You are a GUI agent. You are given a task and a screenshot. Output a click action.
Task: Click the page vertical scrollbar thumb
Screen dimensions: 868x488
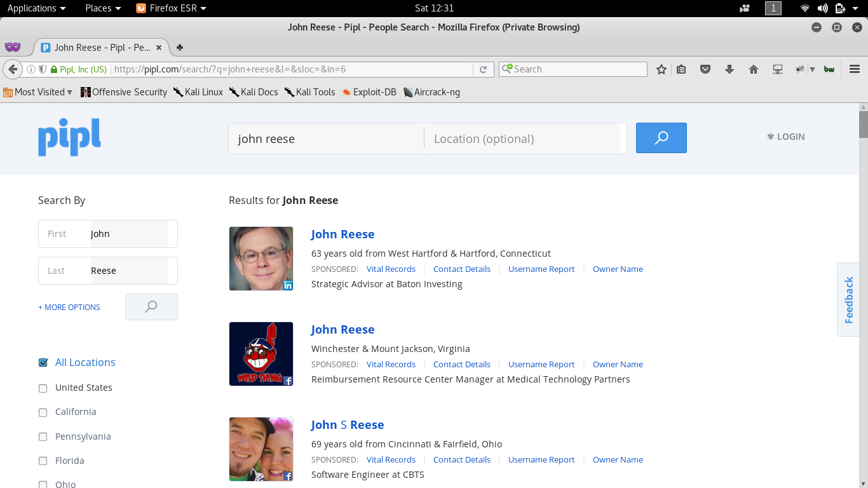(x=863, y=124)
